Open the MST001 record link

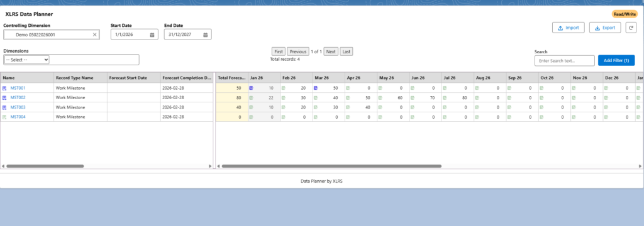click(18, 88)
